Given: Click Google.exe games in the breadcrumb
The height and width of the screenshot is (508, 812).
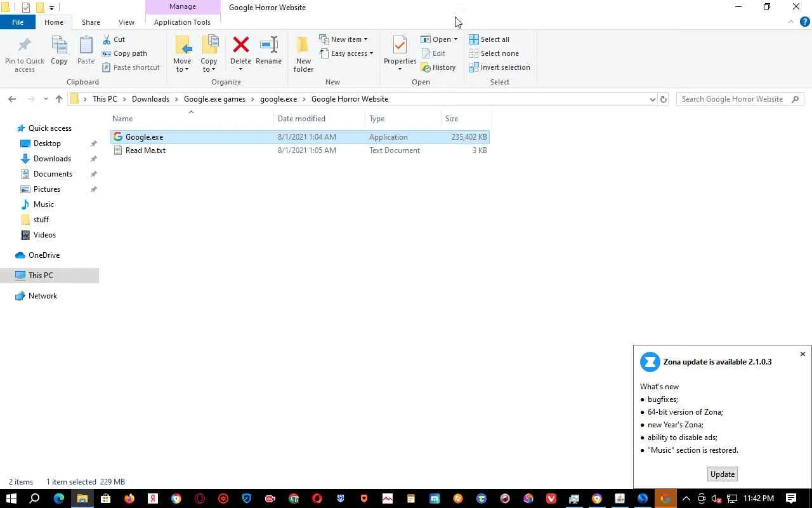Looking at the screenshot, I should coord(214,99).
